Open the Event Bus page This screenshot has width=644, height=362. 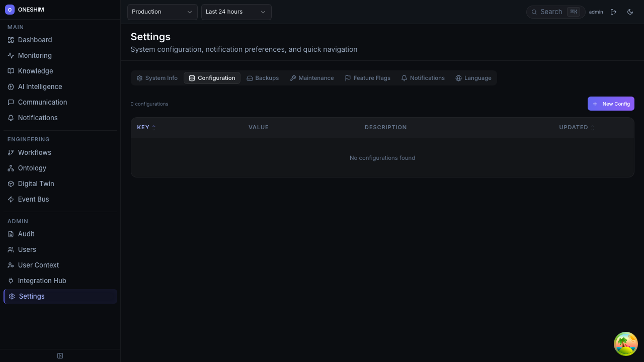pyautogui.click(x=33, y=199)
